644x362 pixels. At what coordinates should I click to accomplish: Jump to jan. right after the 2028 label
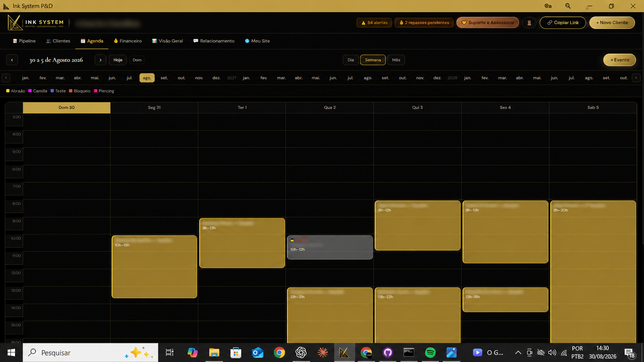click(x=468, y=78)
